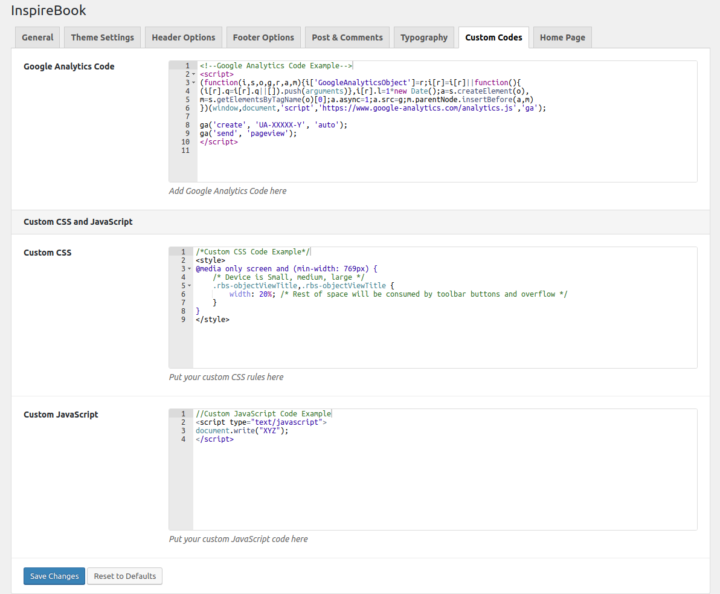The width and height of the screenshot is (720, 594).
Task: Click line number 4 in Custom JavaScript gutter
Action: pyautogui.click(x=184, y=439)
